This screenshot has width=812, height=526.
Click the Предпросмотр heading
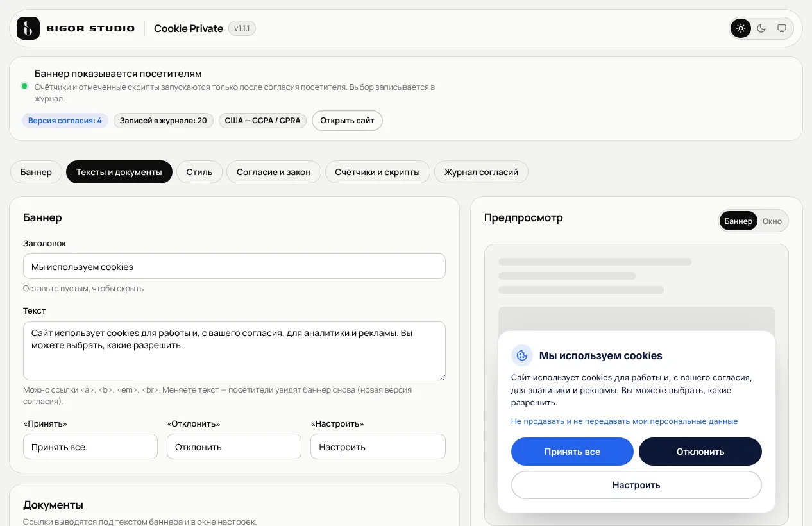pyautogui.click(x=523, y=217)
